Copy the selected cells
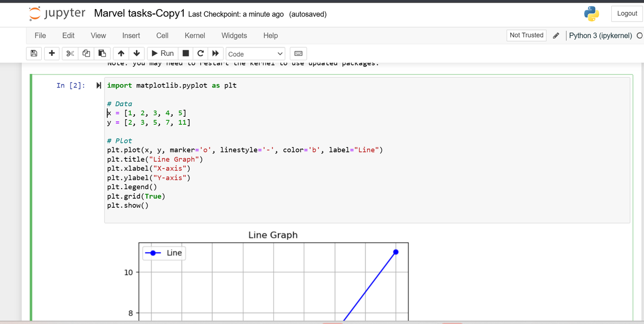 (86, 53)
